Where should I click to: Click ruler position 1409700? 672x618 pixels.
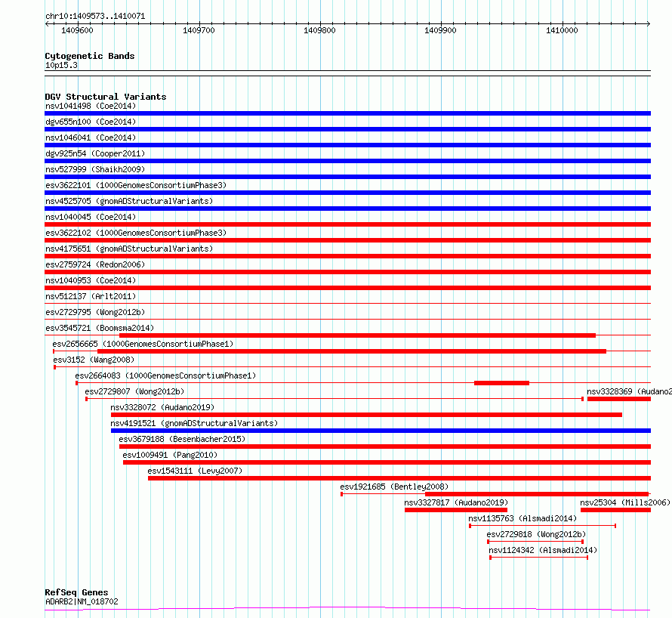coord(199,30)
